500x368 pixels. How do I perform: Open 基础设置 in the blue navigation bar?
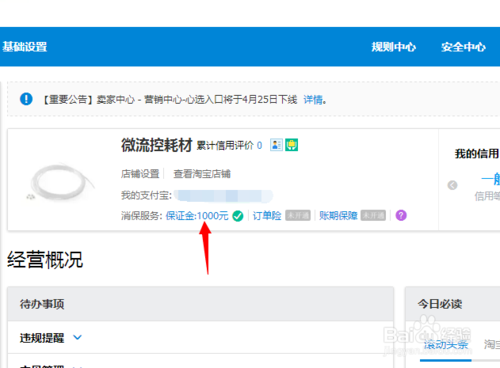pyautogui.click(x=25, y=47)
